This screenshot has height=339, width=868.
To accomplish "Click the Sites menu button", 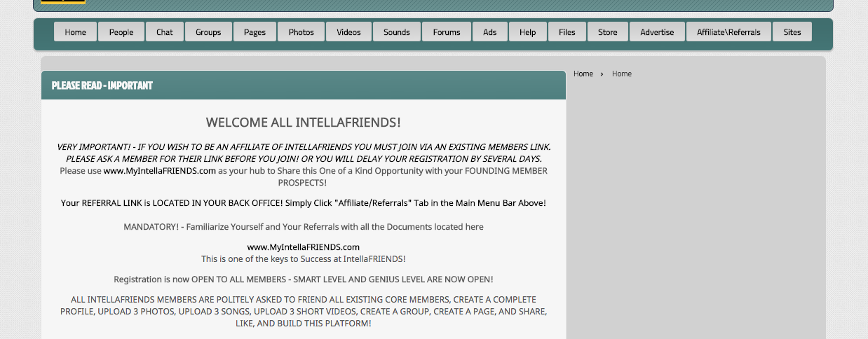I will pos(792,32).
